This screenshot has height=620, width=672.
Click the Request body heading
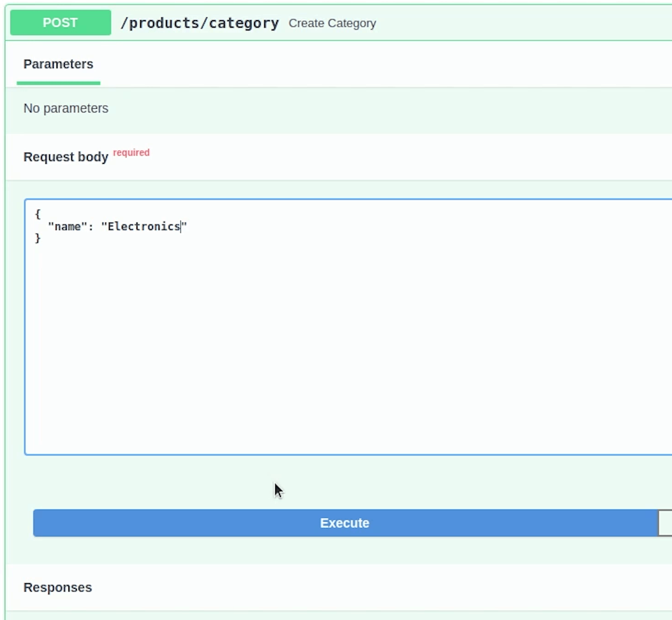coord(66,157)
